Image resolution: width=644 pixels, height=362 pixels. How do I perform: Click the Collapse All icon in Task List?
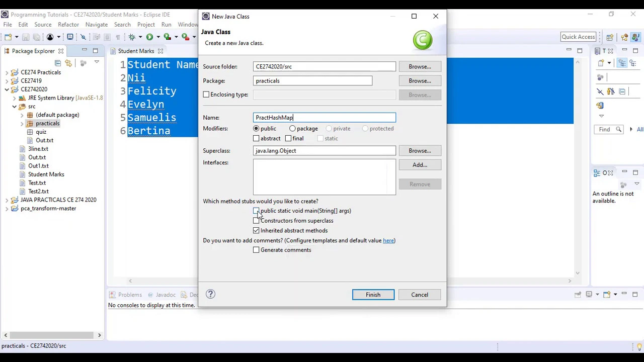click(x=622, y=92)
